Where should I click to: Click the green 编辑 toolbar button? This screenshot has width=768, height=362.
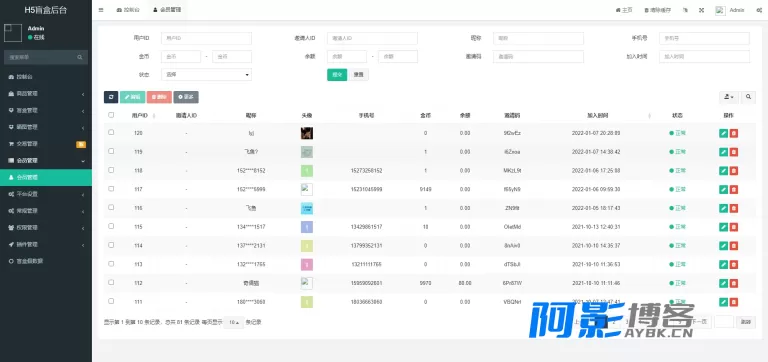(x=132, y=97)
